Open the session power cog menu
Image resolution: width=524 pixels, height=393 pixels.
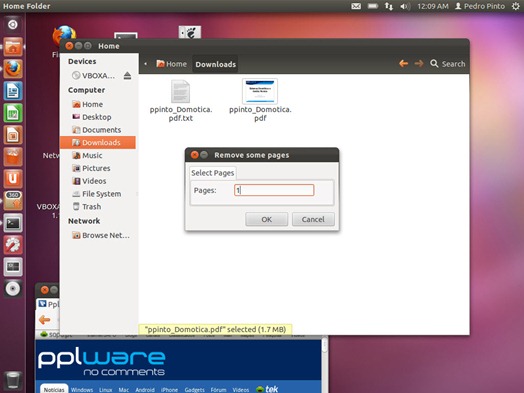516,6
